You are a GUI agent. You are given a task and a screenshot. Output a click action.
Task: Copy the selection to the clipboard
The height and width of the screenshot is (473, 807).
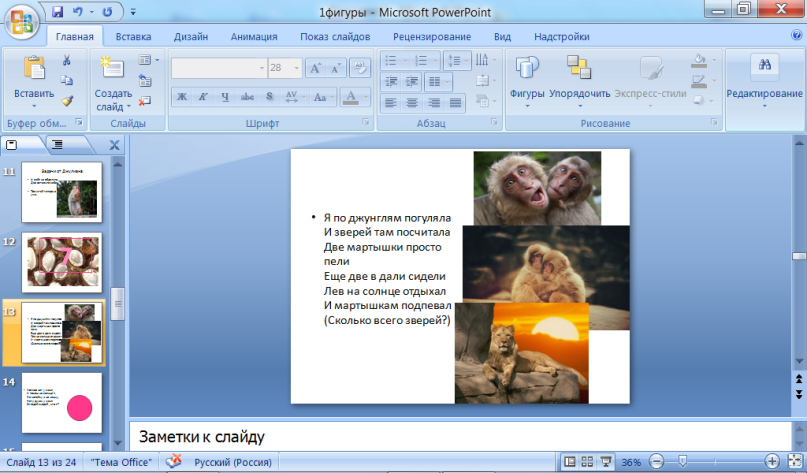[x=66, y=80]
